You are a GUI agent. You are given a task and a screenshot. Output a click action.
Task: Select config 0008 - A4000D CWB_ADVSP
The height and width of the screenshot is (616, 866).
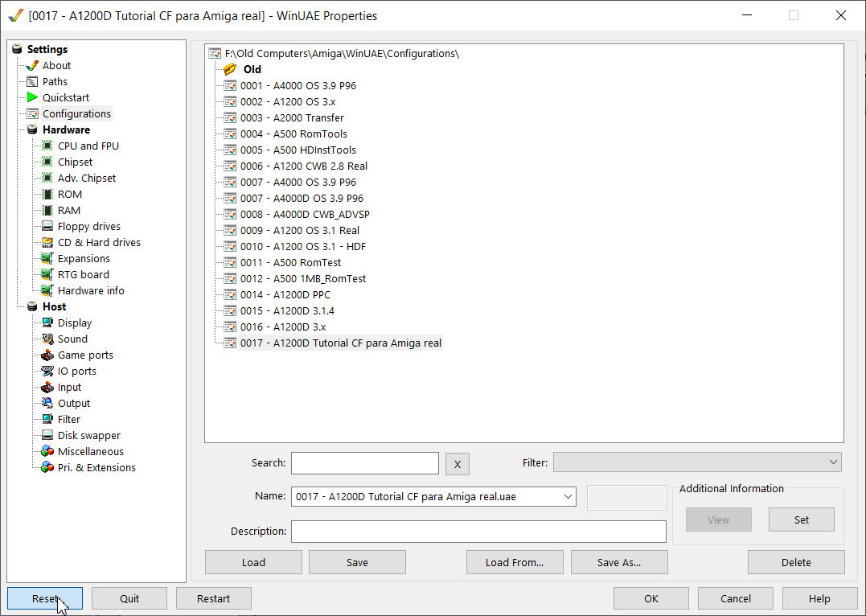point(305,215)
